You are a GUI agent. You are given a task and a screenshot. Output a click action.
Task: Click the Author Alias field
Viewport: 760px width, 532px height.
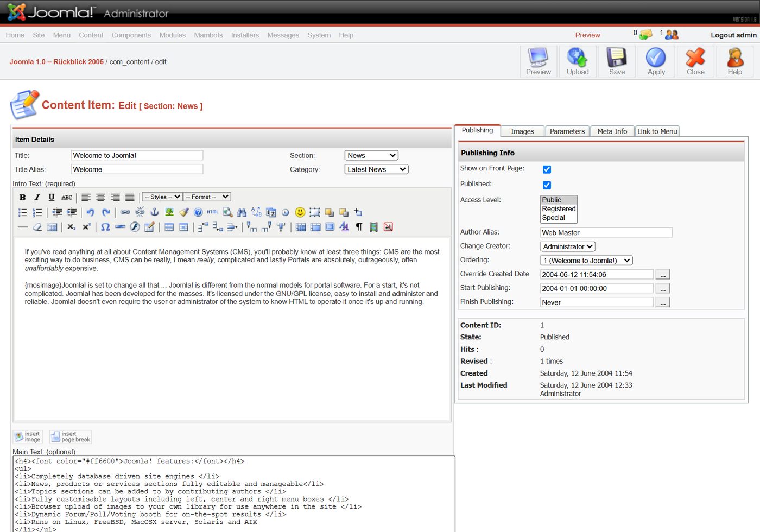pos(606,232)
